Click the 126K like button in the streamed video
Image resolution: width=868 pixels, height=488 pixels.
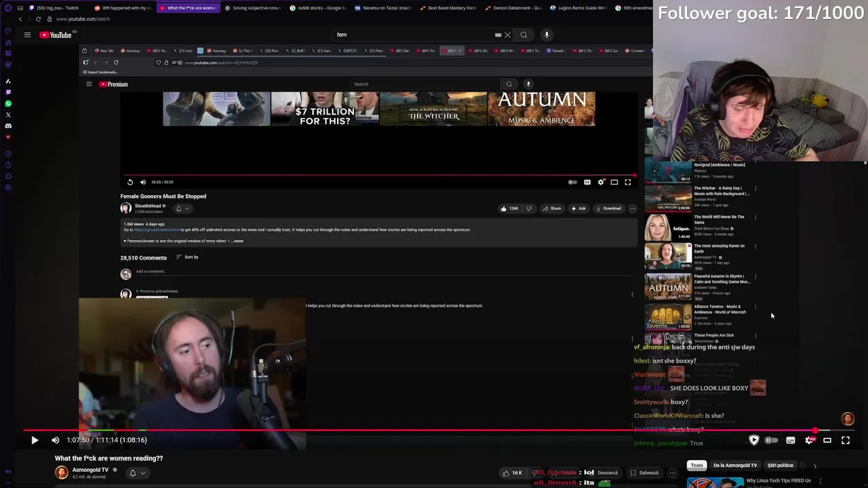[x=509, y=209]
